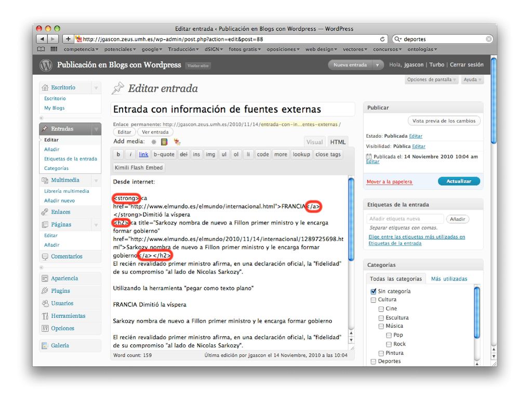Click the Ver entrada button

155,132
